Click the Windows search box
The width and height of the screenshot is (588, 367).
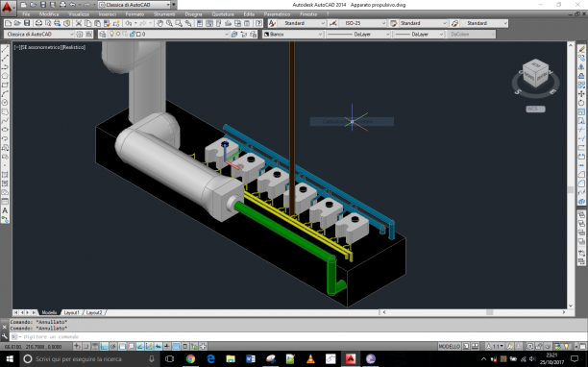tap(88, 359)
